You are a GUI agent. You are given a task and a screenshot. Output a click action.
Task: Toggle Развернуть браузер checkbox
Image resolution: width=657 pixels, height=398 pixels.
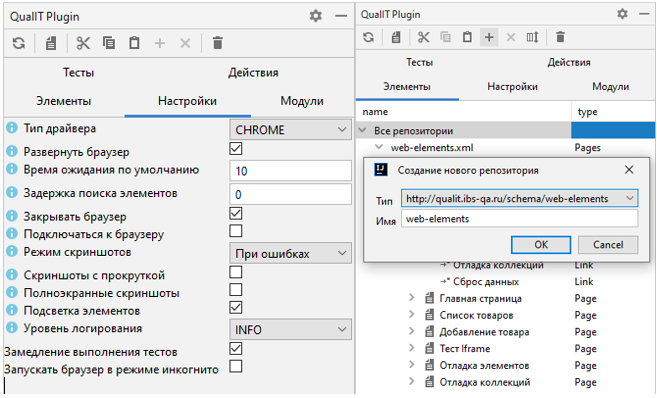(x=236, y=149)
